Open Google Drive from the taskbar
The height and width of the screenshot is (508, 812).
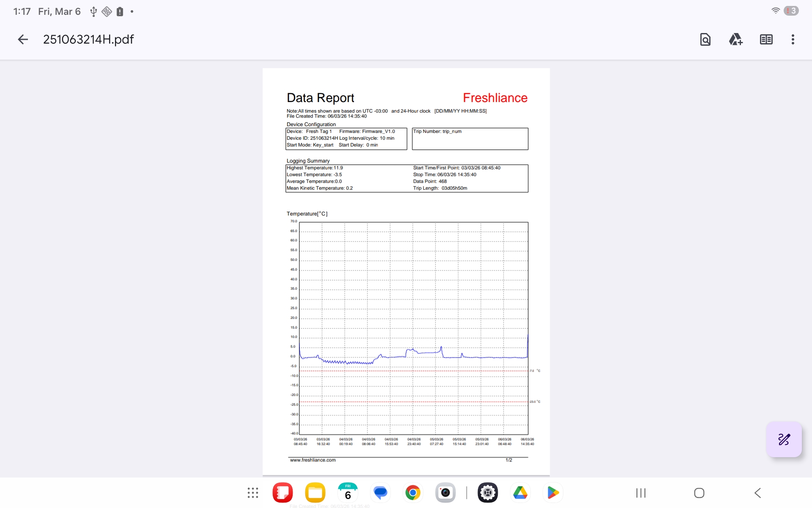point(520,493)
